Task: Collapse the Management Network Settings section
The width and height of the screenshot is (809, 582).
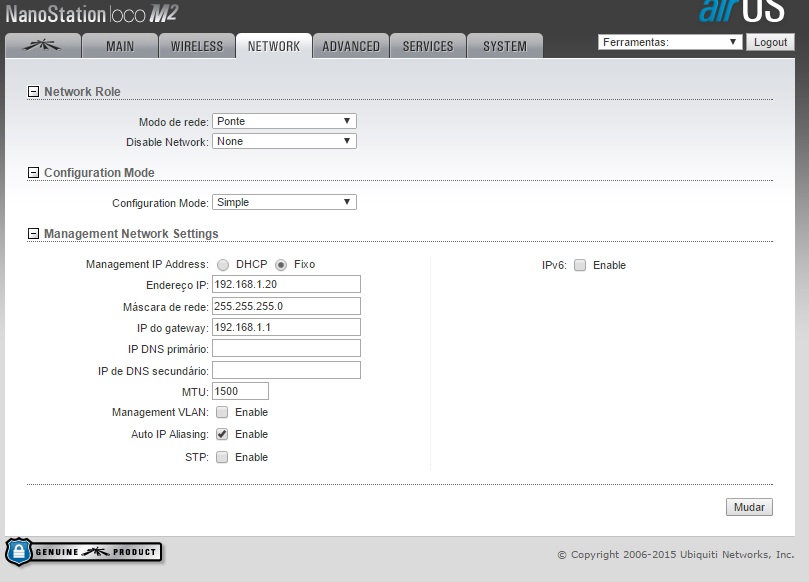Action: tap(33, 234)
